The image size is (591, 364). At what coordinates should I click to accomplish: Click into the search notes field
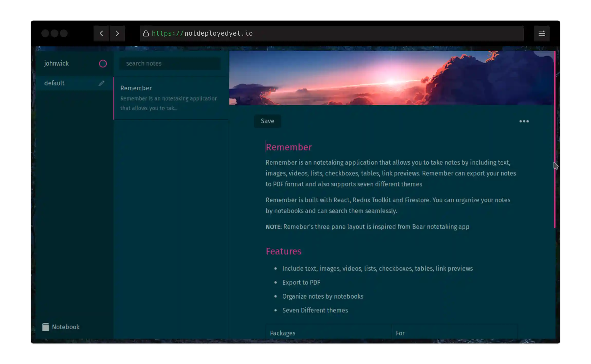click(170, 63)
